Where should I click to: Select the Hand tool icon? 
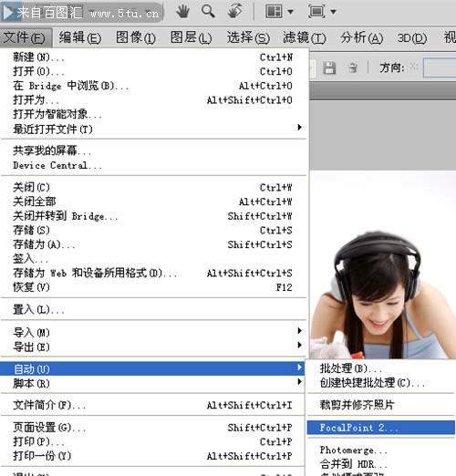click(x=182, y=12)
